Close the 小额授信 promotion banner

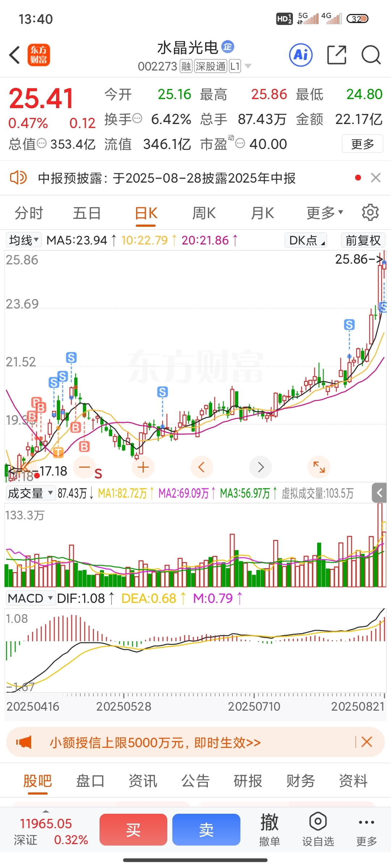pyautogui.click(x=366, y=742)
